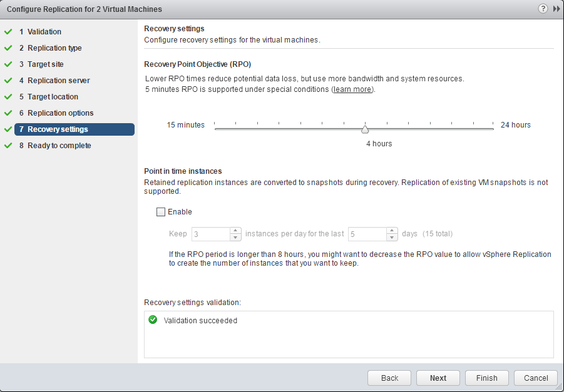Click the Back button
This screenshot has width=564, height=392.
click(x=389, y=378)
